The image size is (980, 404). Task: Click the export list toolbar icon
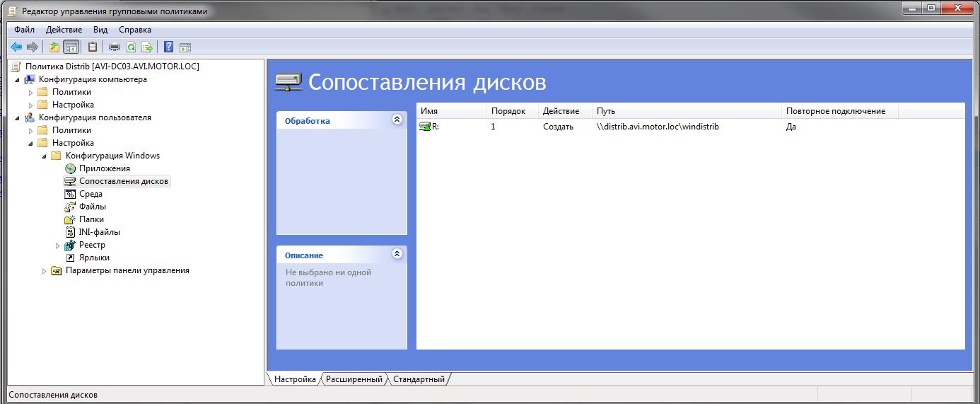tap(147, 47)
